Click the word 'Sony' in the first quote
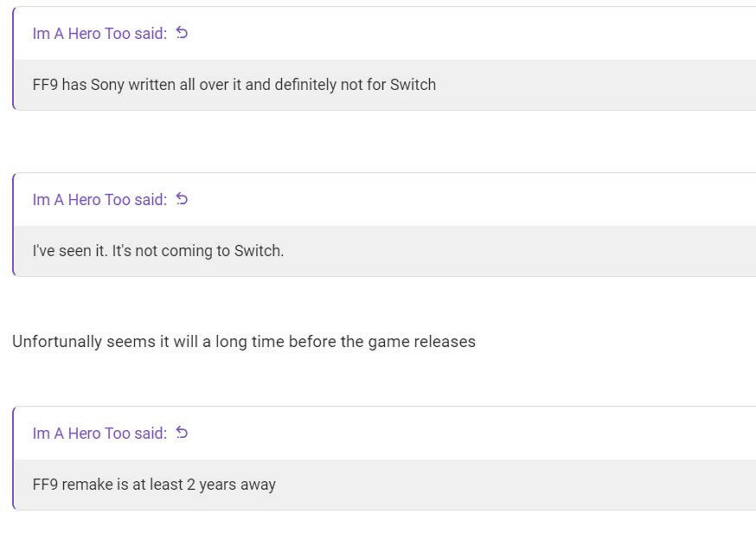The height and width of the screenshot is (540, 756). pos(107,85)
